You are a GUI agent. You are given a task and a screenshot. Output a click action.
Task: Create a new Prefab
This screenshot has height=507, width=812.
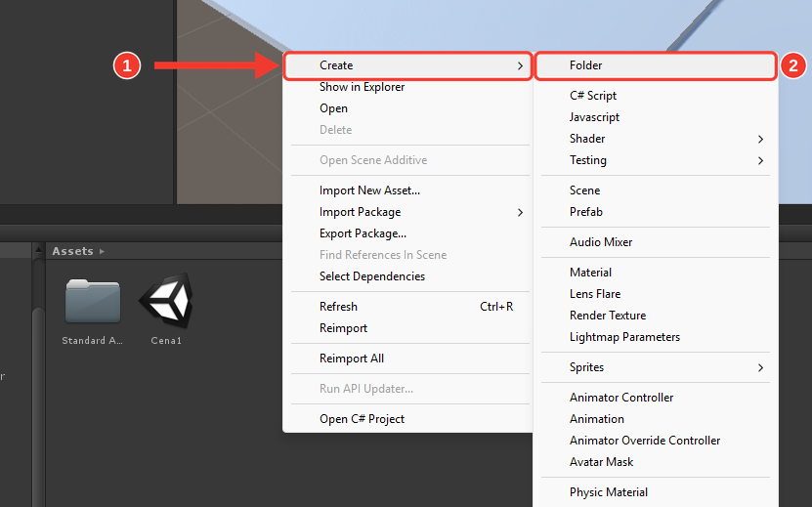656,212
